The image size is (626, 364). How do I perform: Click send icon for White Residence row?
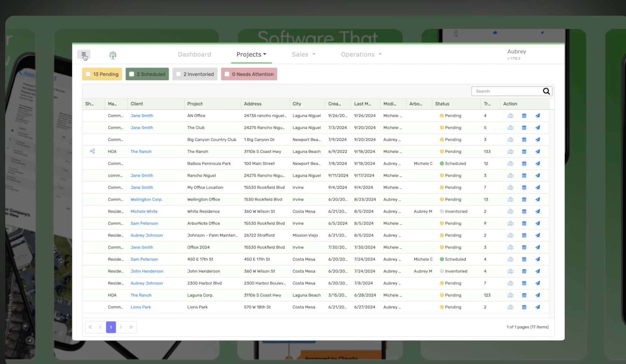[x=538, y=212]
